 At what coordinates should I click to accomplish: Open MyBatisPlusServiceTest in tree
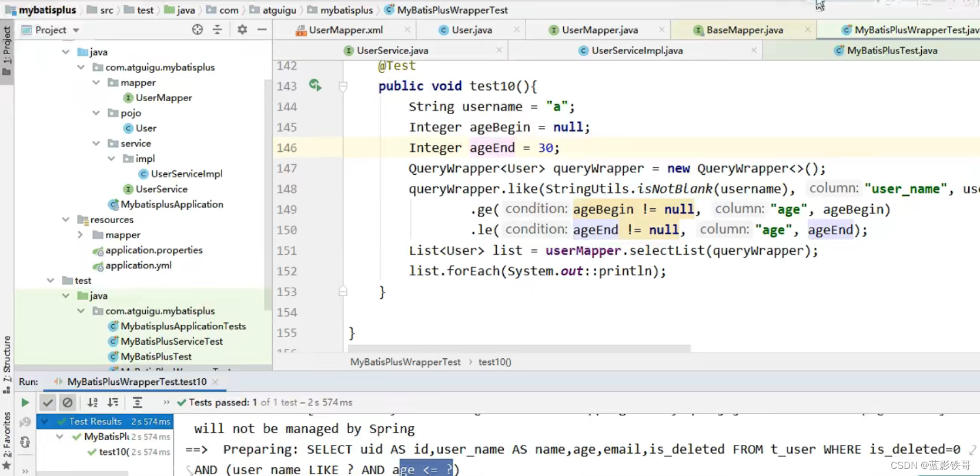(165, 341)
